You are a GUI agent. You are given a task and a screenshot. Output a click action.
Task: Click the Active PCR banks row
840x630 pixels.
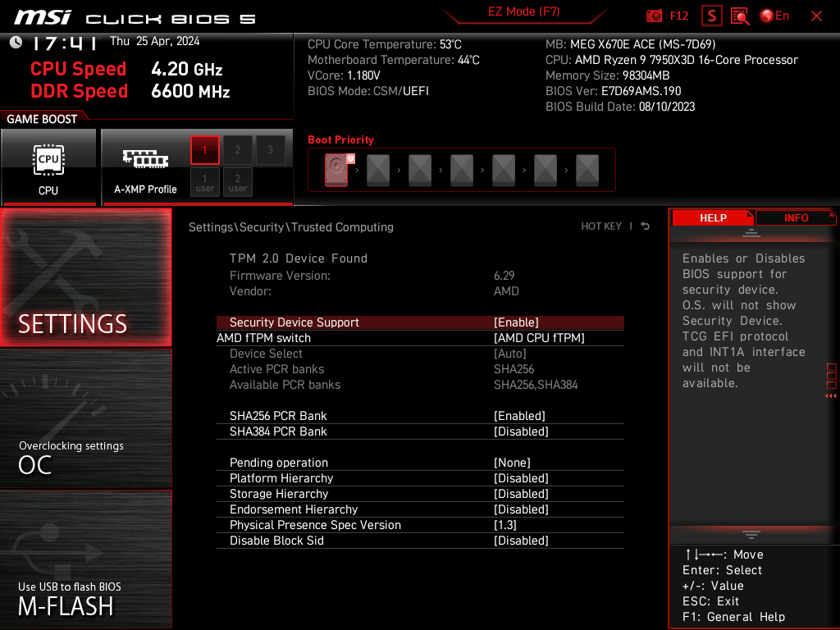420,369
